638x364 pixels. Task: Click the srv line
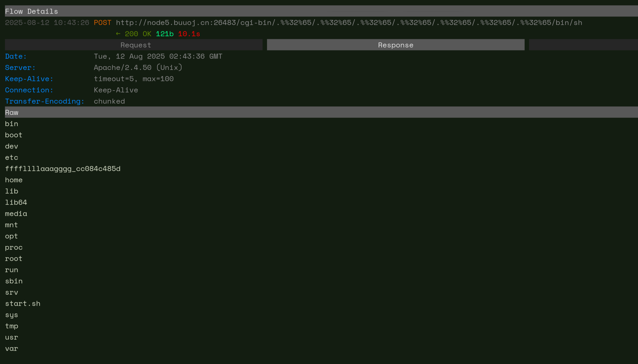click(11, 292)
